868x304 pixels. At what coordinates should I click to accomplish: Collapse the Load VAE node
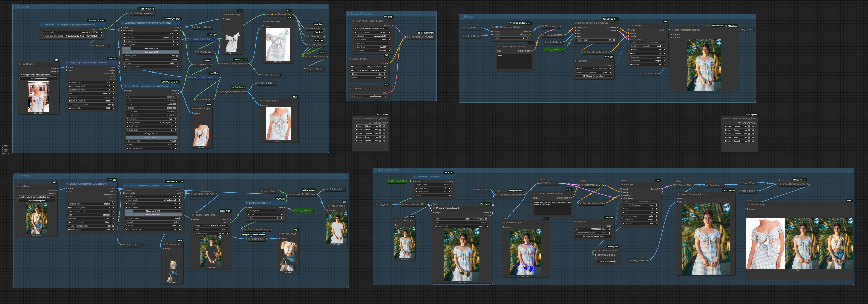tap(350, 88)
